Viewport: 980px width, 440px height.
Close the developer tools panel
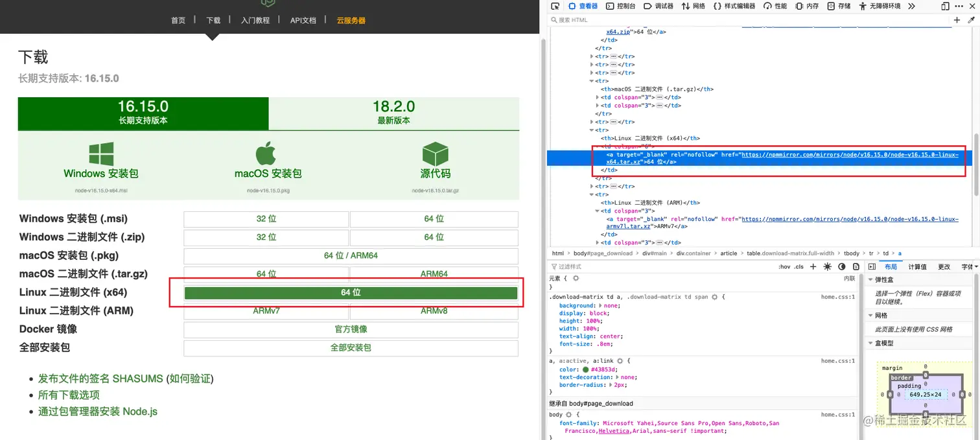coord(972,6)
